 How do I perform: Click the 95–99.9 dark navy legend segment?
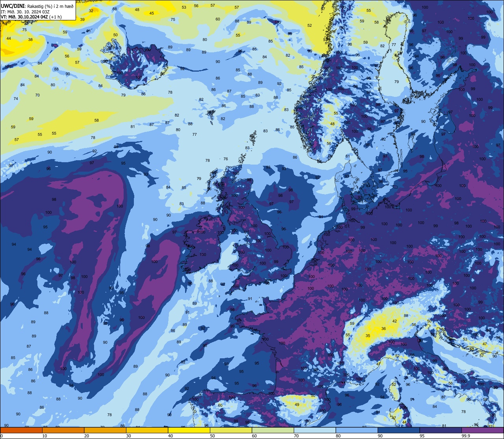click(441, 430)
